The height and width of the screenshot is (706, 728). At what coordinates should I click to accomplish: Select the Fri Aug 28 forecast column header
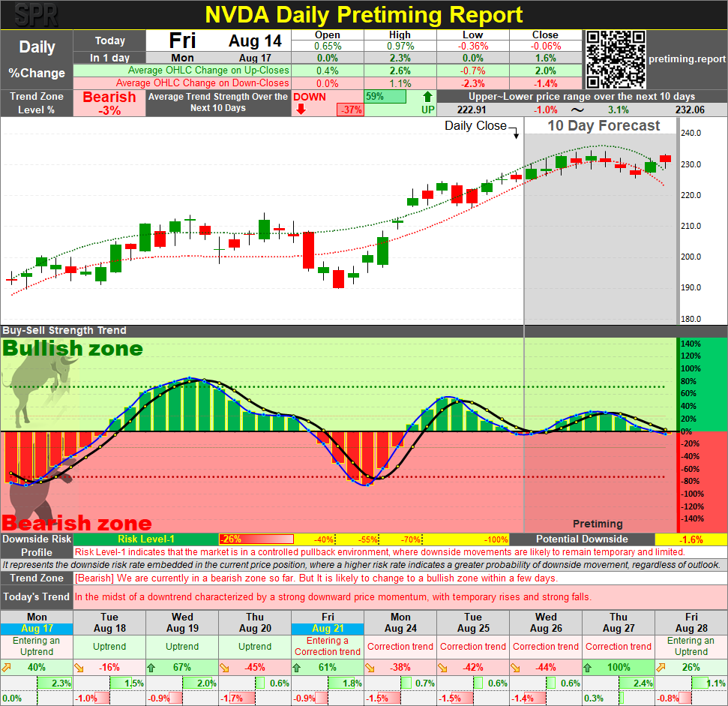coord(691,623)
